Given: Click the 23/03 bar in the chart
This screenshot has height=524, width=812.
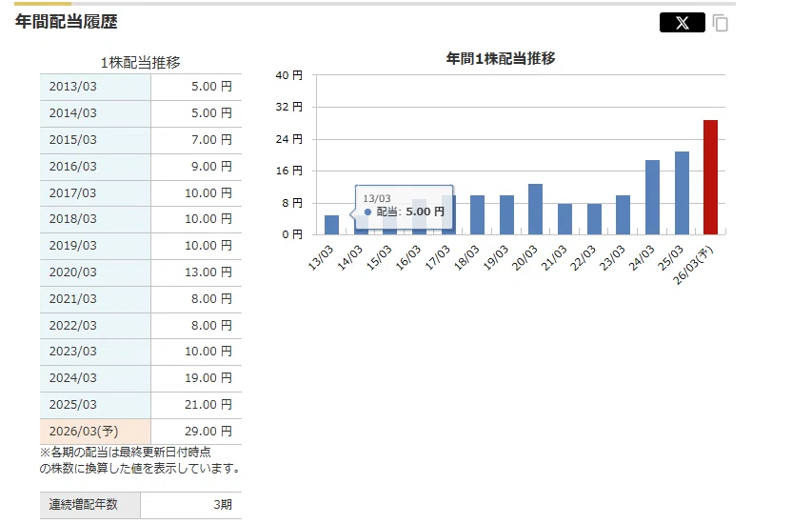Looking at the screenshot, I should pyautogui.click(x=623, y=214).
